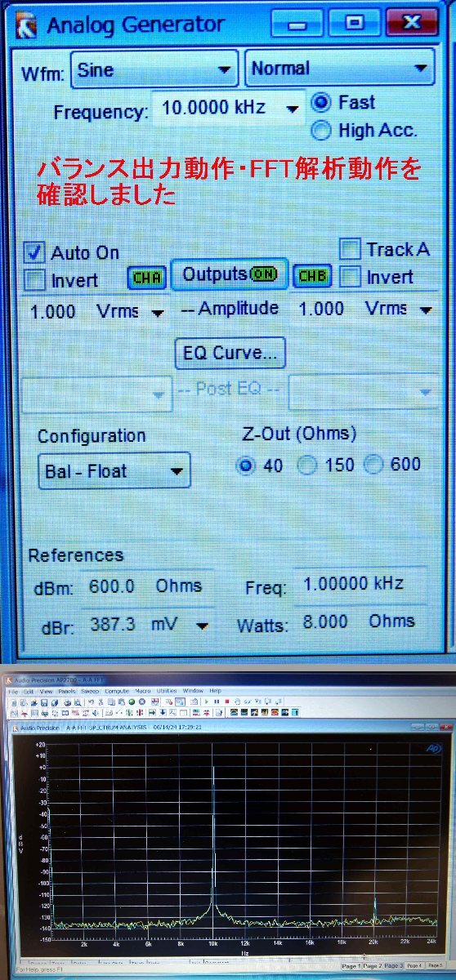Image resolution: width=456 pixels, height=980 pixels.
Task: Toggle the left channel Invert checkbox
Action: [x=34, y=280]
